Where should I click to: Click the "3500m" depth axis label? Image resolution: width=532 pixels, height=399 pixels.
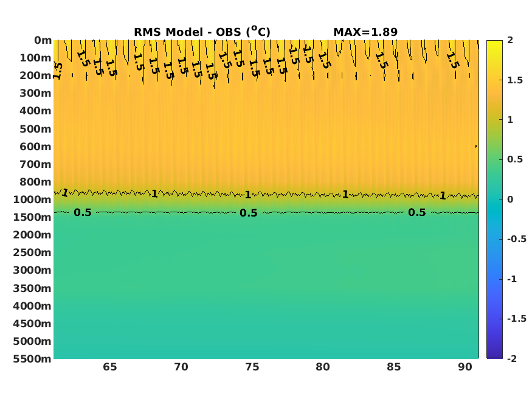tap(32, 288)
